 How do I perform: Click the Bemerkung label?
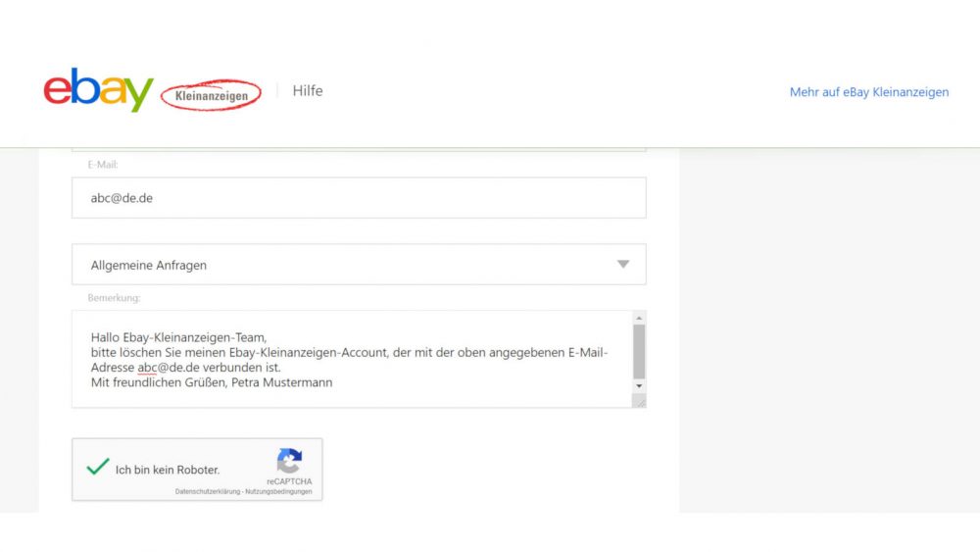point(114,297)
